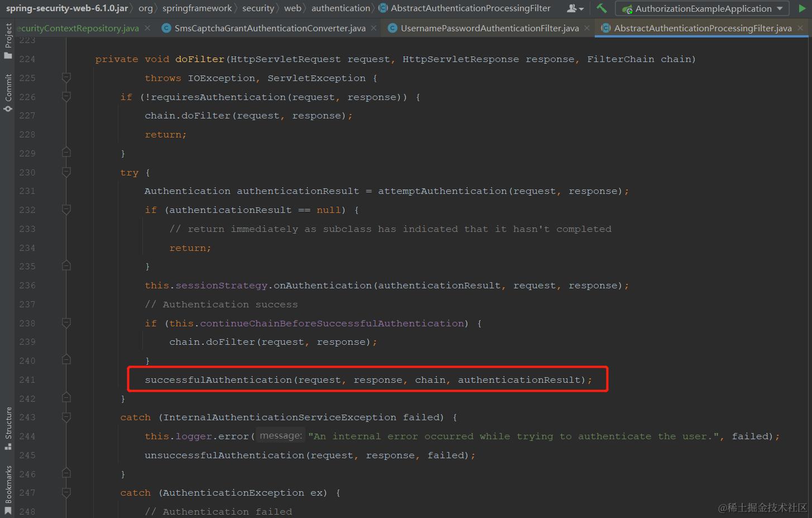Switch to the SmsCaptchaGrantAuthenticationConverter.java tab
Screen dimensions: 812x518
pyautogui.click(x=268, y=27)
